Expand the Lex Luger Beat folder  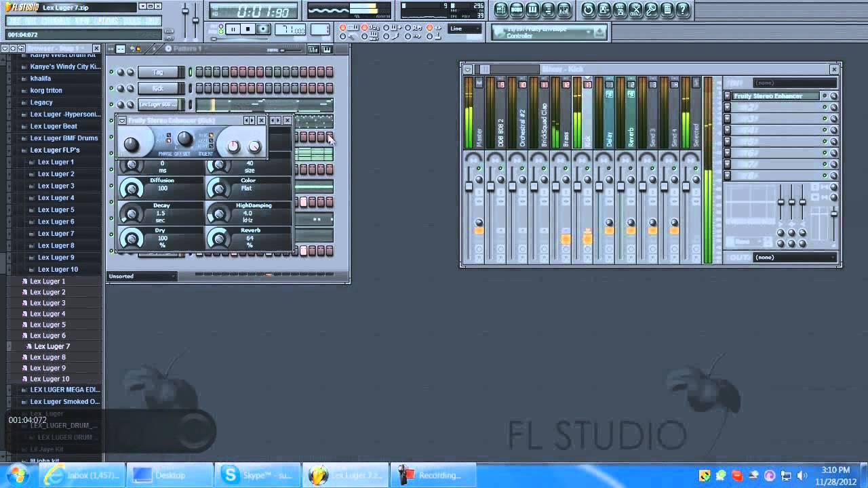coord(53,126)
